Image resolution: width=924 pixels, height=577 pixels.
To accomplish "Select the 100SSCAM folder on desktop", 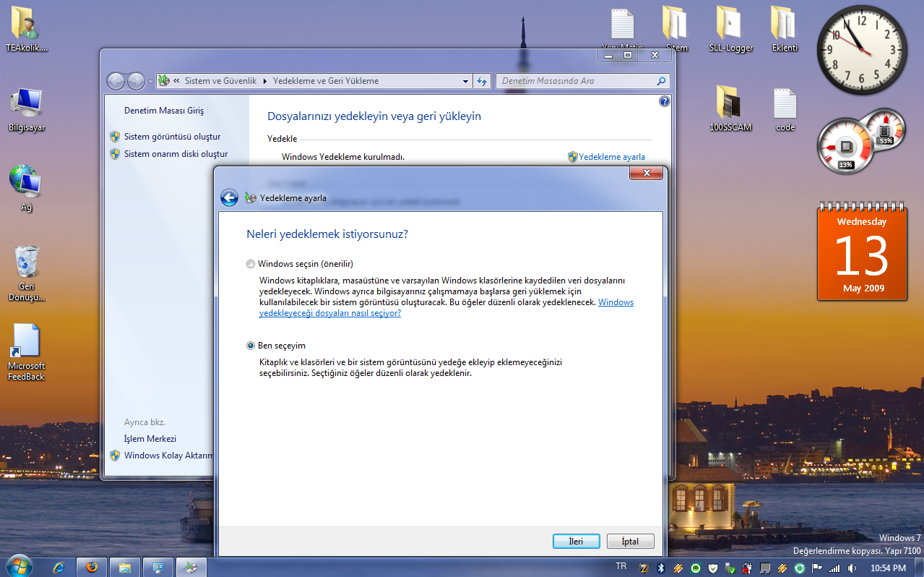I will 730,108.
